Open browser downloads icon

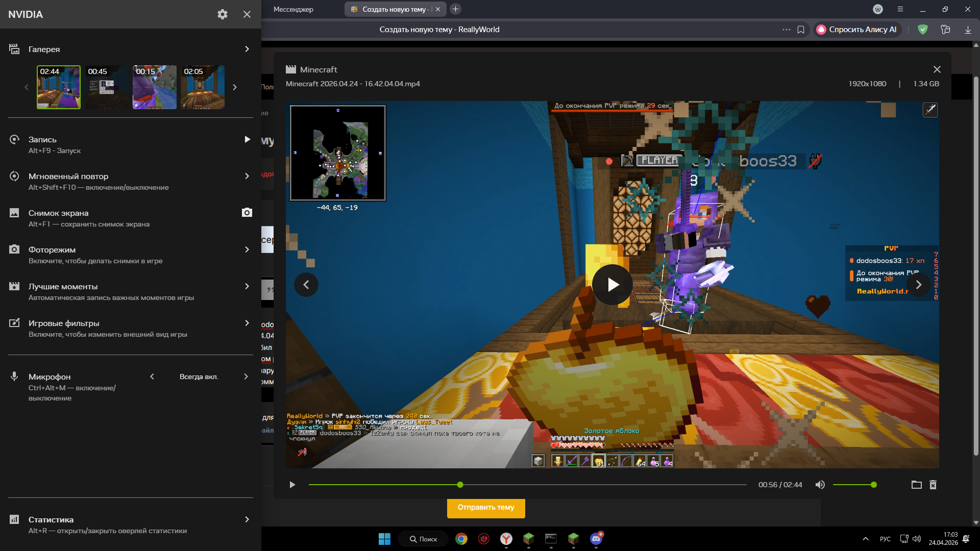click(x=968, y=30)
